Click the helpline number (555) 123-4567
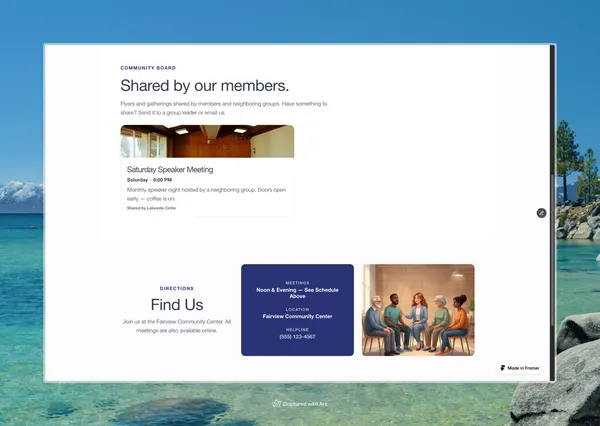The width and height of the screenshot is (600, 426). click(297, 337)
